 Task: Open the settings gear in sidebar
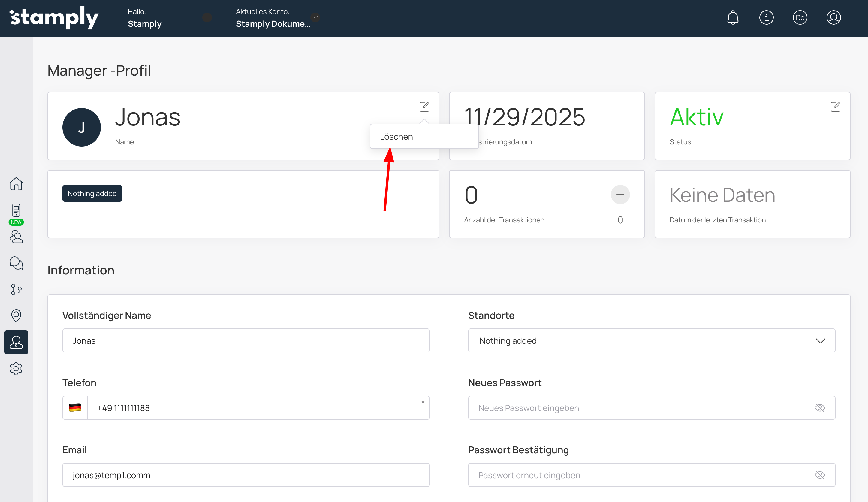click(x=16, y=369)
